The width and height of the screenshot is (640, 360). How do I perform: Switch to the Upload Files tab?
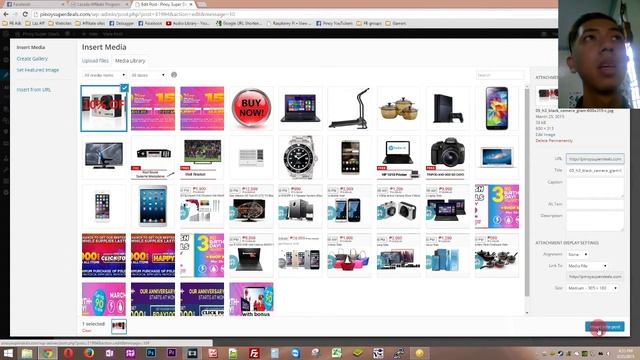tap(95, 61)
